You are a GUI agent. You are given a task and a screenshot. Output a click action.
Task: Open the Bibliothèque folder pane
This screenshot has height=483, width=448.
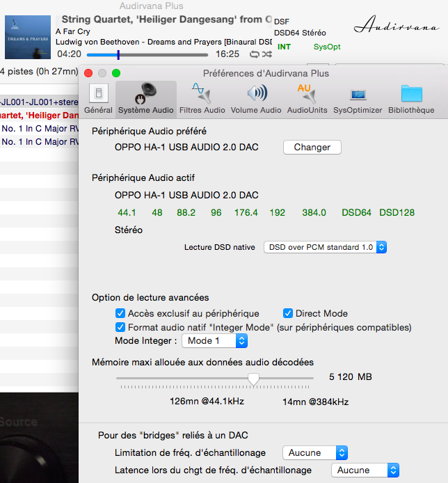[411, 98]
